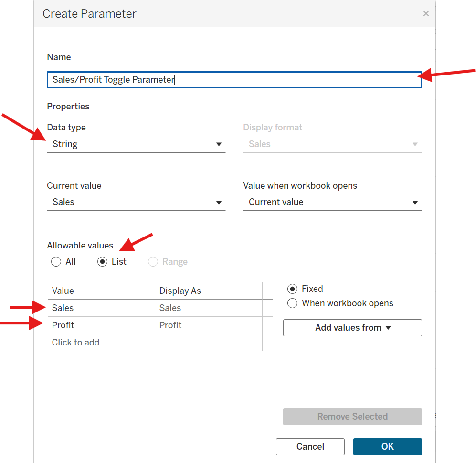Click the Value column header

tap(101, 291)
